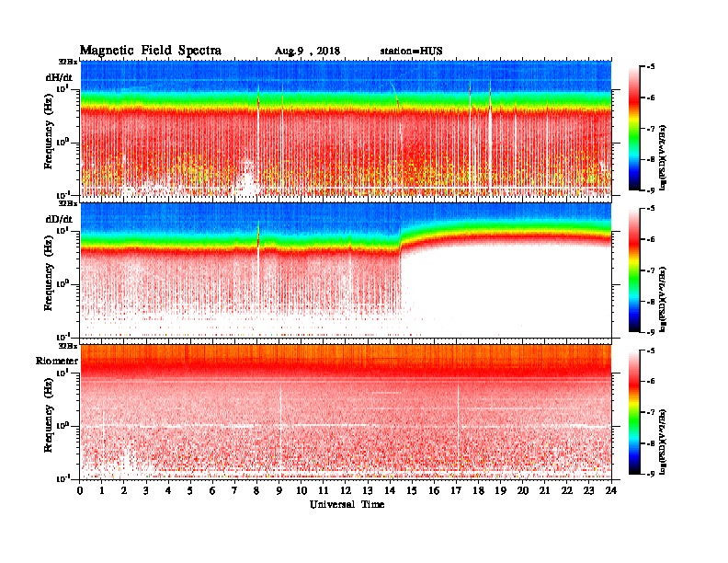Click the "station=HUS" label
The height and width of the screenshot is (563, 728).
click(x=411, y=52)
